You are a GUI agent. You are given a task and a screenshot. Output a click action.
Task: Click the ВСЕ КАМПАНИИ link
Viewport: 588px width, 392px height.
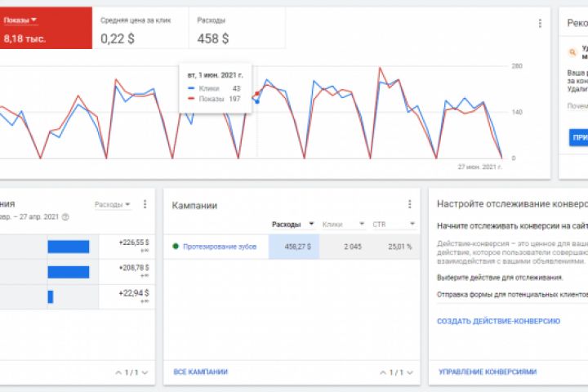201,372
